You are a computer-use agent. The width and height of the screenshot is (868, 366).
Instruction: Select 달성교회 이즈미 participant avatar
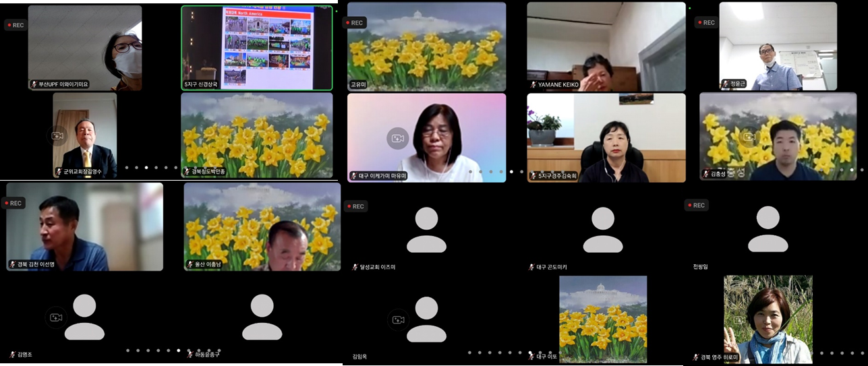[426, 230]
